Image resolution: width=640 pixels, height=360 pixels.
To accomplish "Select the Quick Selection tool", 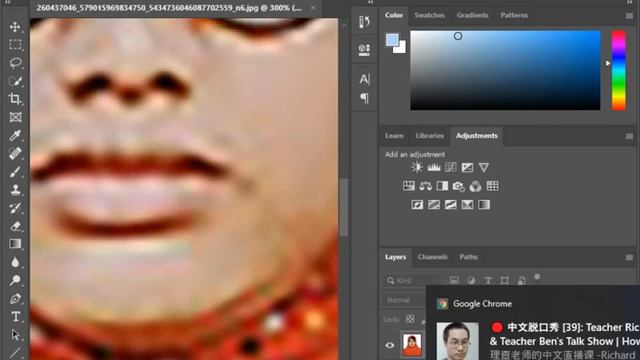I will coord(15,81).
